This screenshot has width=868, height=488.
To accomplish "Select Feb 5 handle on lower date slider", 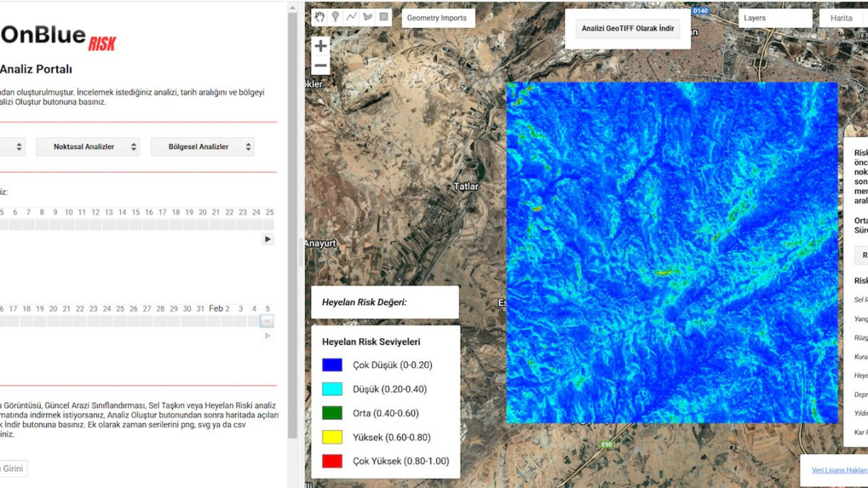I will click(x=267, y=321).
